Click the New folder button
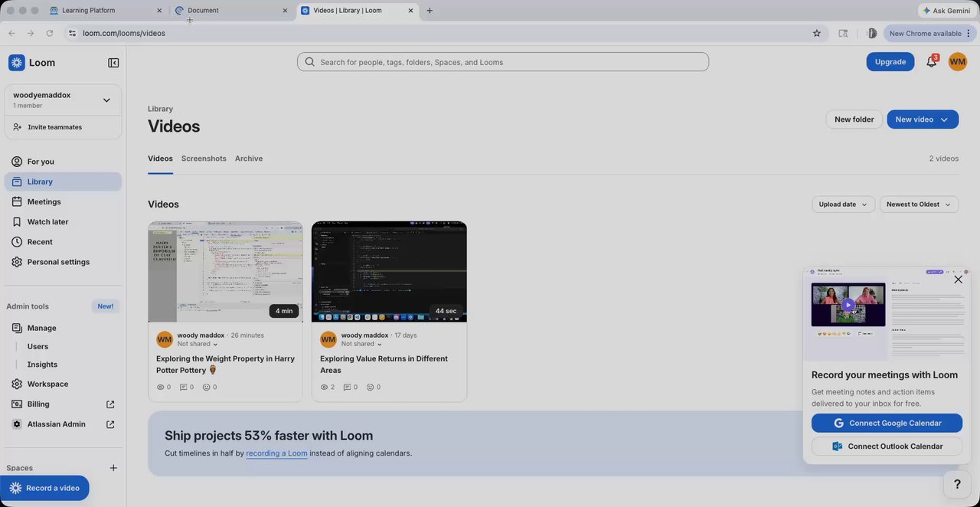980x507 pixels. (x=854, y=119)
